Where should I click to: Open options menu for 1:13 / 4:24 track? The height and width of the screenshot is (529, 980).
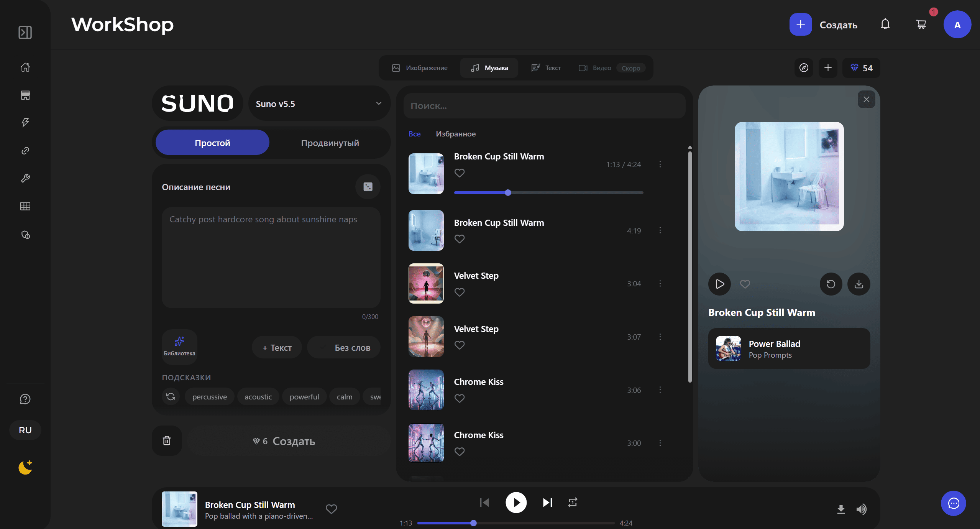point(660,164)
